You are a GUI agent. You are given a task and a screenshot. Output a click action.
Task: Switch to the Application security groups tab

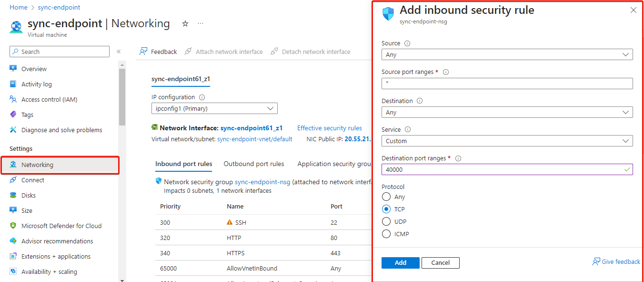[x=334, y=164]
